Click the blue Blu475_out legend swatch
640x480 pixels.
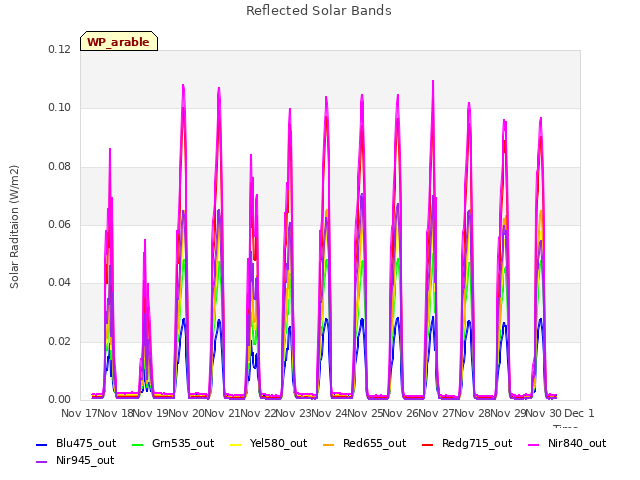(42, 444)
